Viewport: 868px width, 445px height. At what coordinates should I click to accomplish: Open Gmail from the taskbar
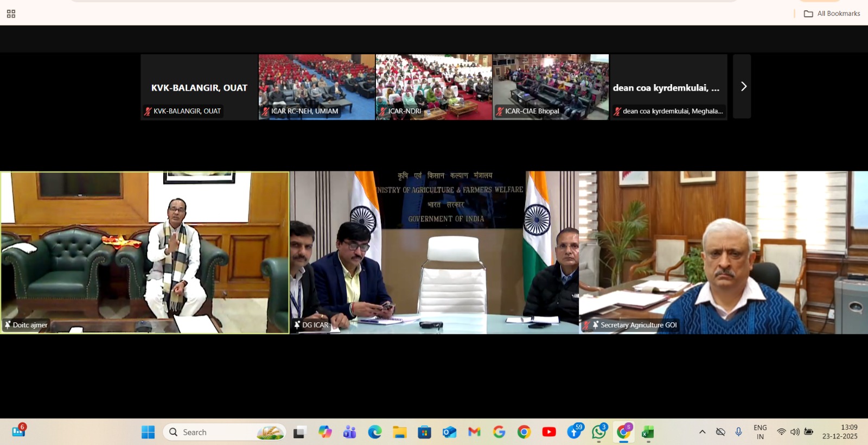coord(474,432)
